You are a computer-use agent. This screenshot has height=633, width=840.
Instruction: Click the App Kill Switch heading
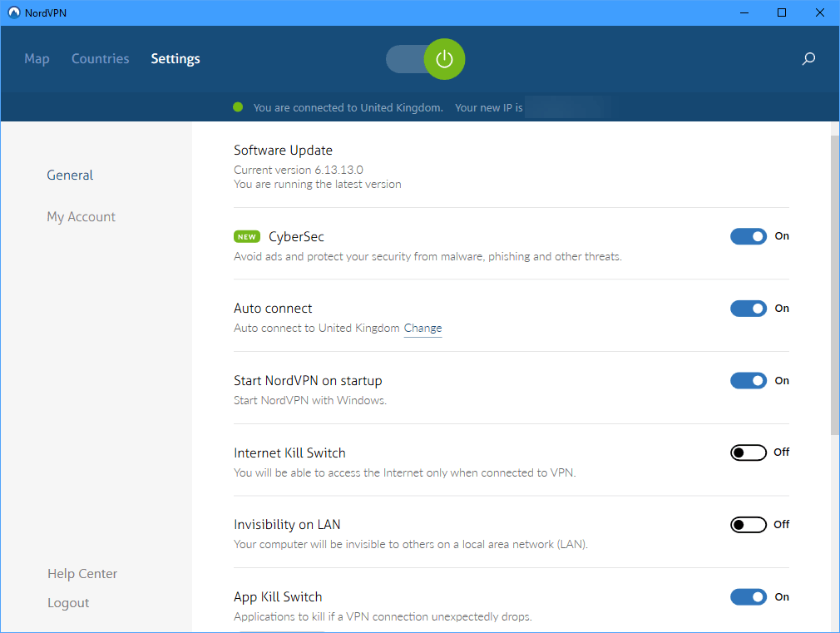(x=278, y=597)
